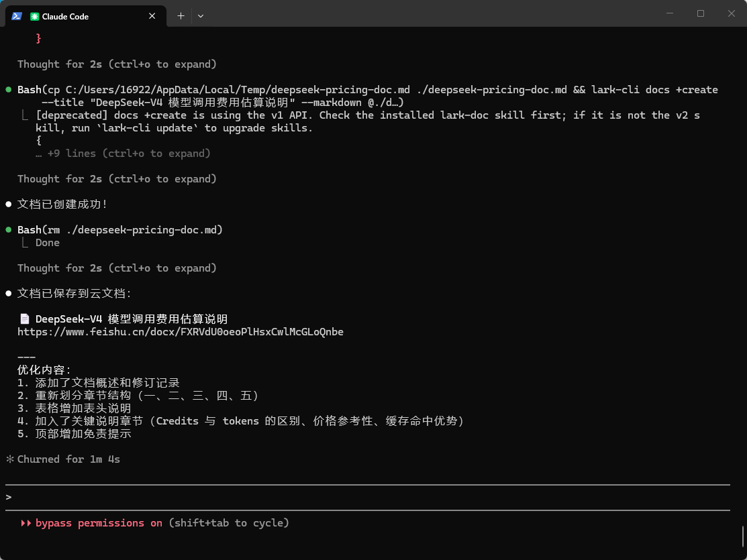Image resolution: width=747 pixels, height=560 pixels.
Task: Click 'kill, run lark-cli update' output line
Action: coord(175,128)
